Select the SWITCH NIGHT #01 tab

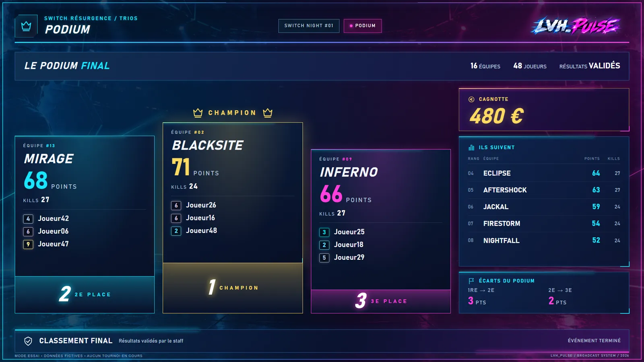309,26
